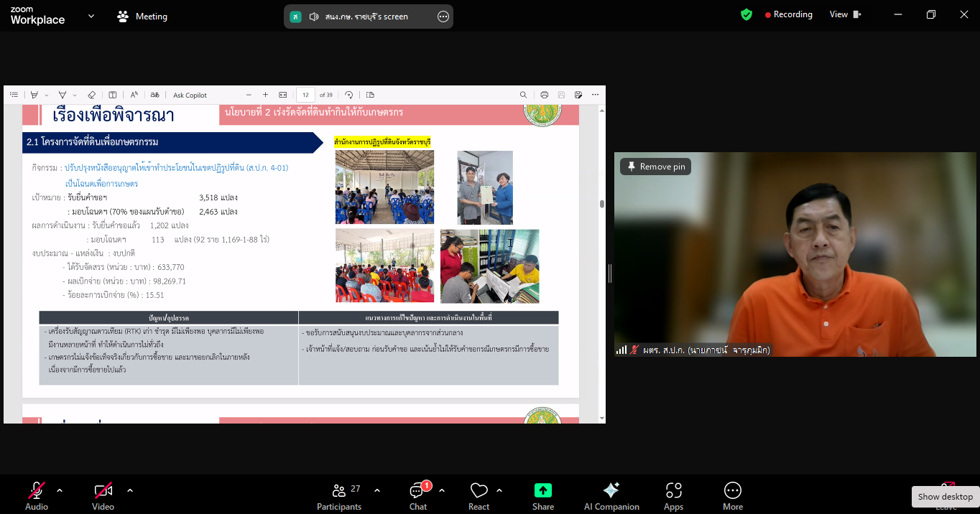Viewport: 980px width, 514px height.
Task: Open the View layout menu
Action: 845,14
